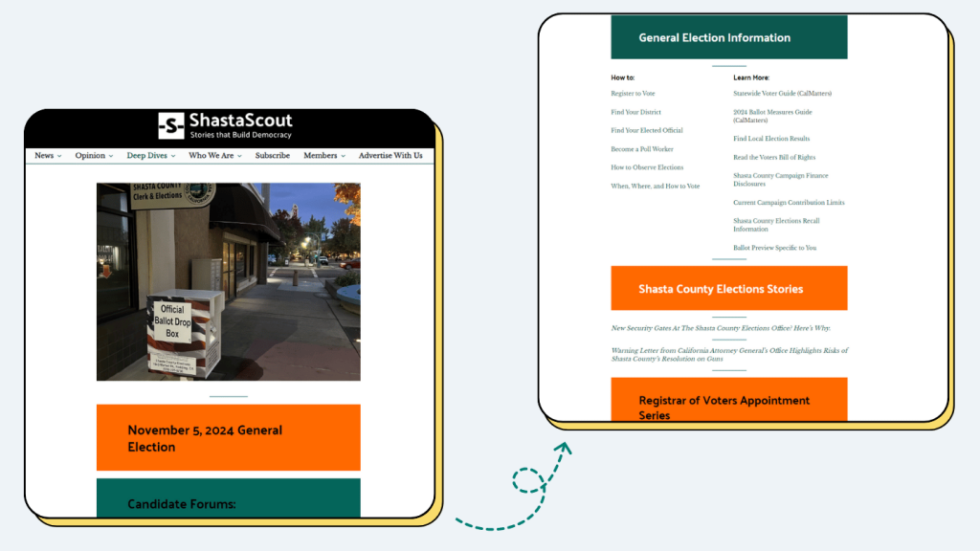
Task: Open Find Your Elected Official
Action: (x=647, y=130)
